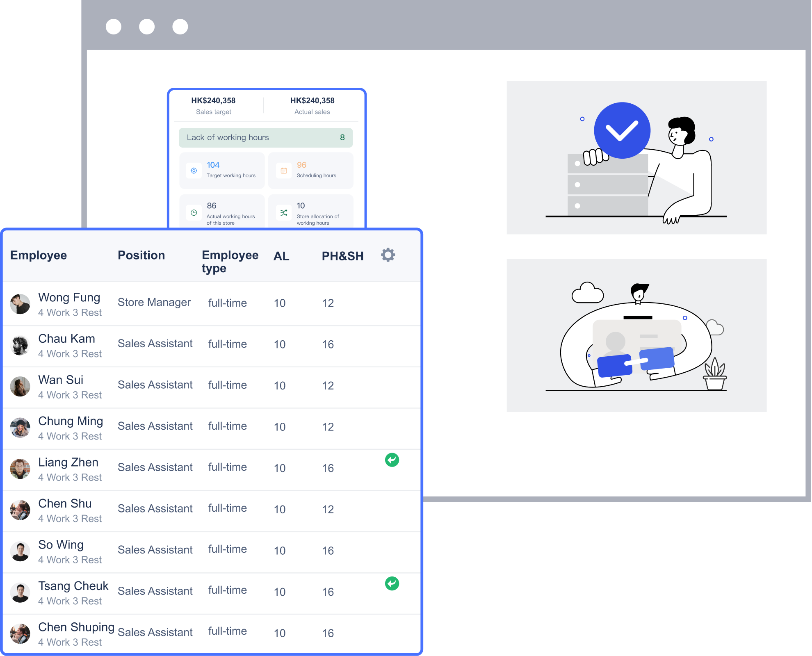This screenshot has height=656, width=812.
Task: Click Wong Fung's avatar photo
Action: coord(20,304)
